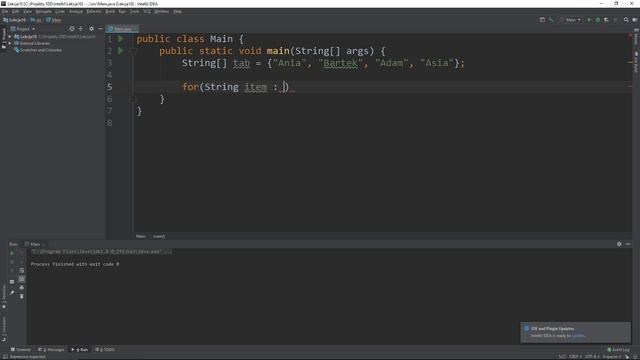Select the Main tab in Run panel
640x360 pixels.
coord(34,244)
